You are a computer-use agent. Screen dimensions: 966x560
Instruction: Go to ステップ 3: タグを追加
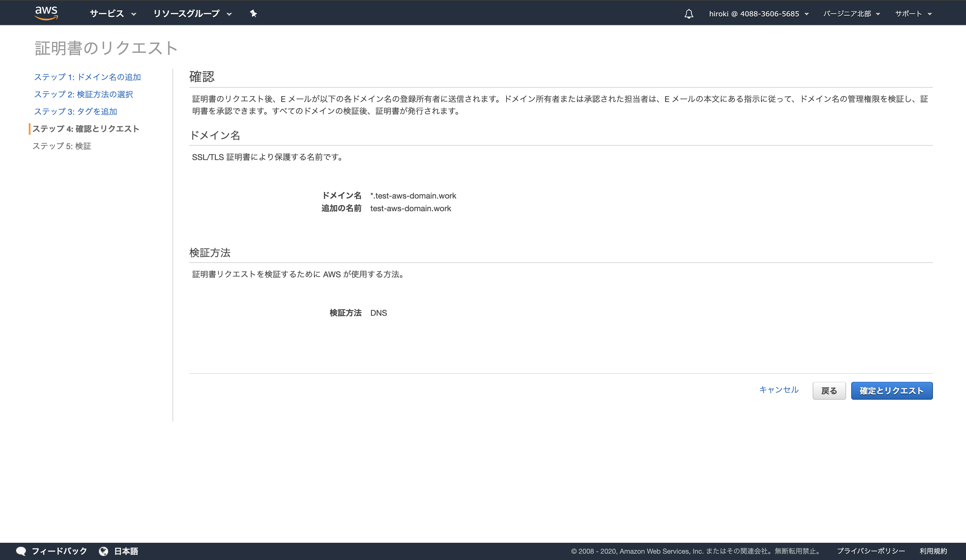(76, 111)
